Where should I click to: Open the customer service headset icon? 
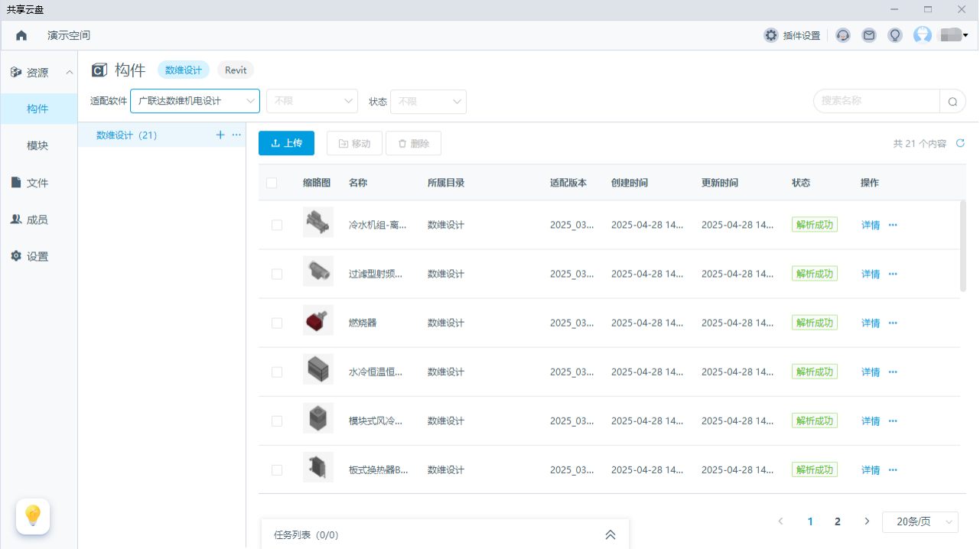[x=843, y=35]
